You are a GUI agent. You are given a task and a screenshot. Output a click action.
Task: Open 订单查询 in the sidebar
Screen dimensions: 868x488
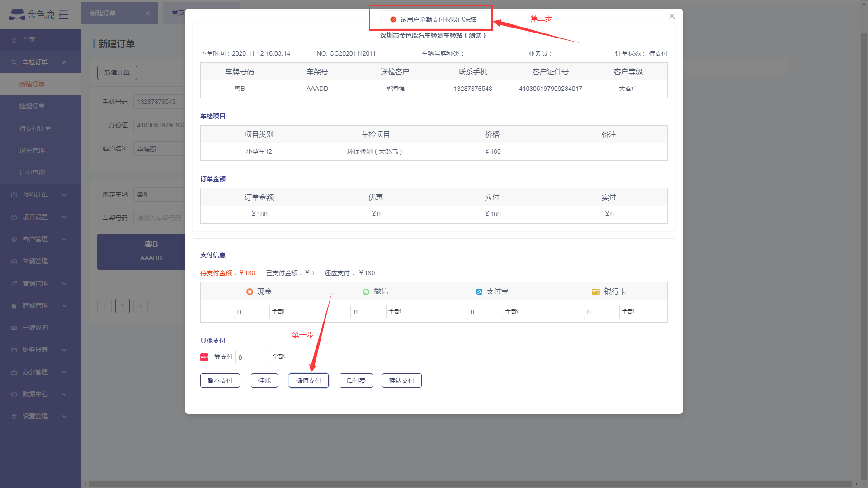32,173
